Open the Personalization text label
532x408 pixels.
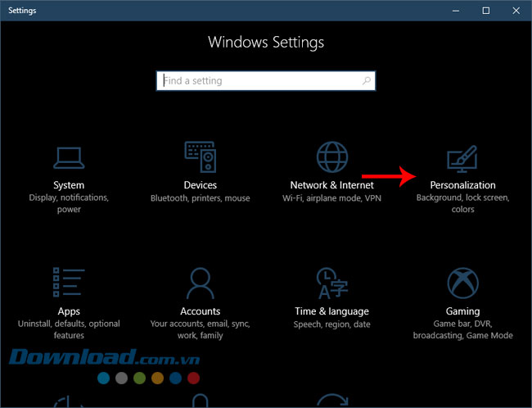pos(462,185)
